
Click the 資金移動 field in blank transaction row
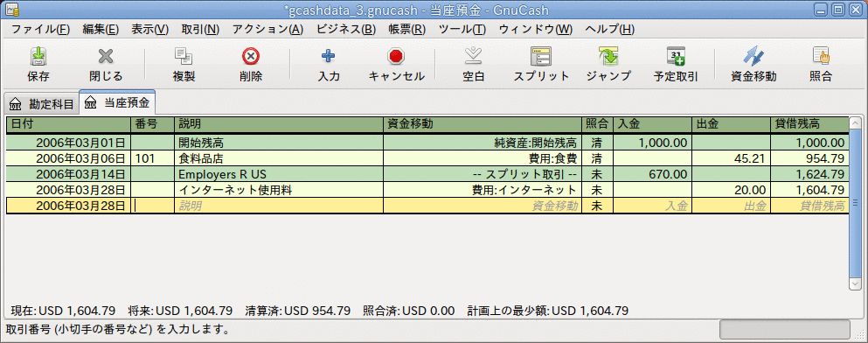pyautogui.click(x=483, y=206)
